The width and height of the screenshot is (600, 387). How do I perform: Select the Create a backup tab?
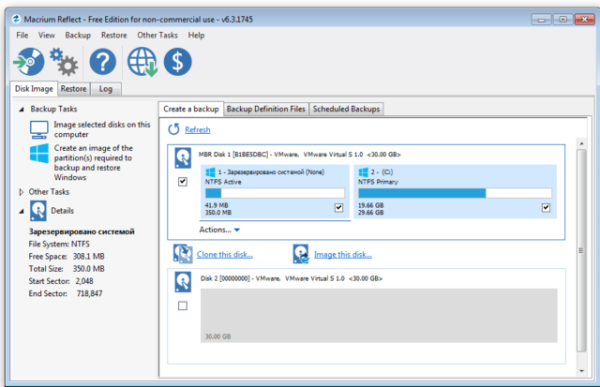click(x=191, y=109)
